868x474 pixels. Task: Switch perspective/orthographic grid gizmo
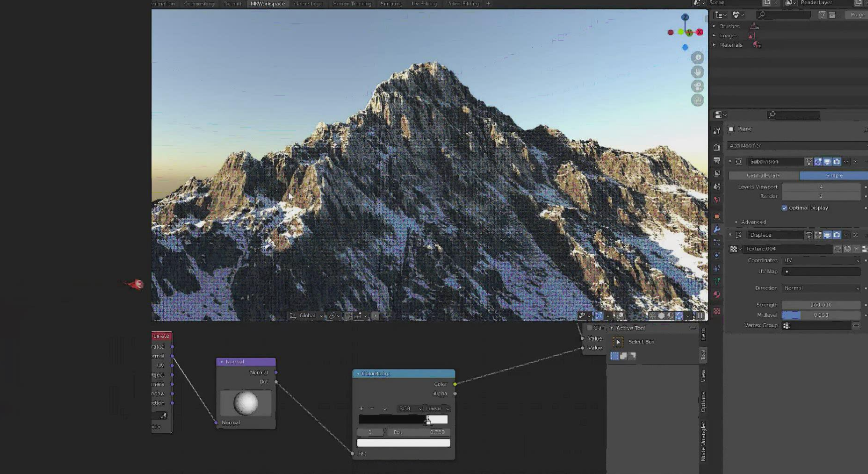698,100
